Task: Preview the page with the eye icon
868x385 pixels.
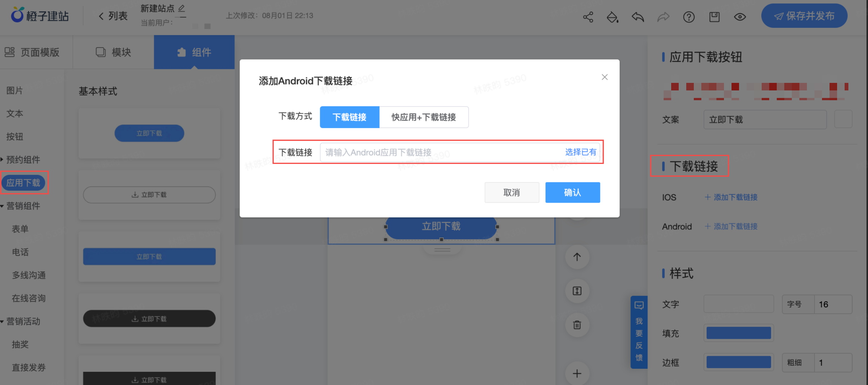Action: coord(739,17)
